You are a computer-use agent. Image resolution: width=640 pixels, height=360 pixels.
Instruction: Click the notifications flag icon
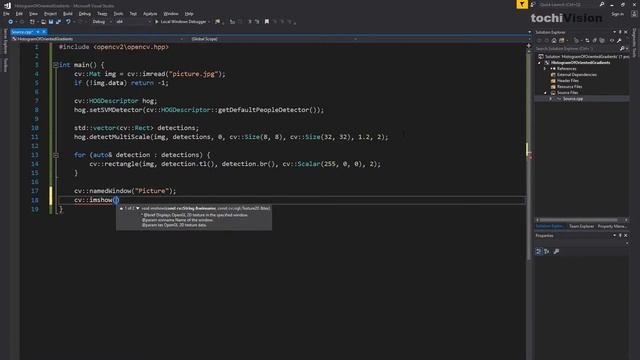(522, 4)
